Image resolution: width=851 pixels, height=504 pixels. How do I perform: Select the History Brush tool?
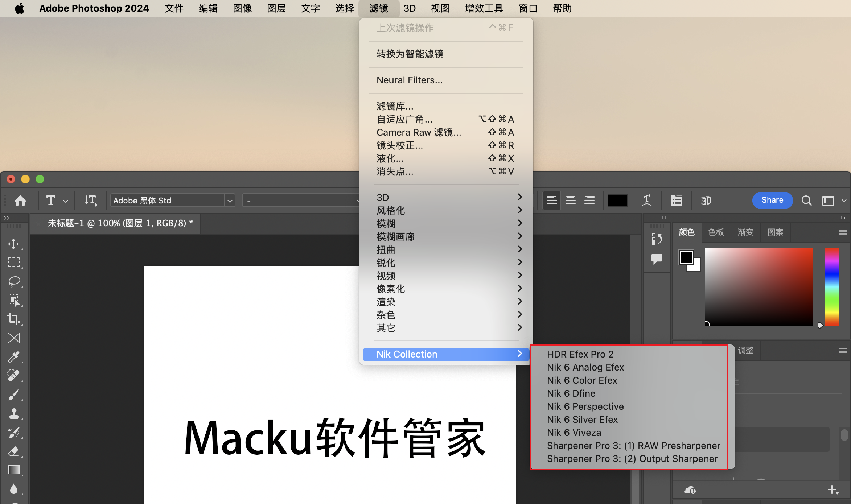14,432
